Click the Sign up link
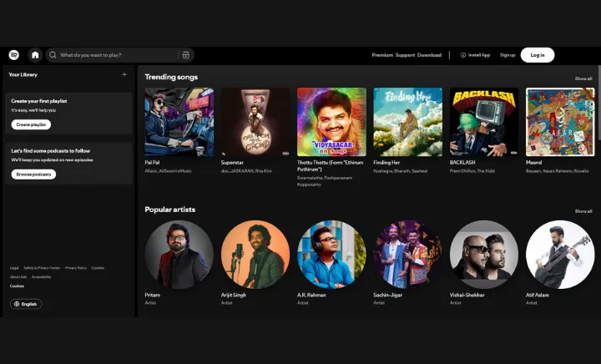Screen dimensions: 601x364 pyautogui.click(x=508, y=55)
